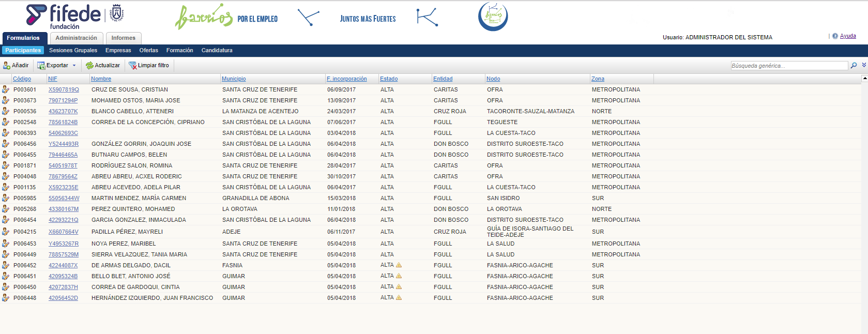Sort by the NIF column header
This screenshot has width=868, height=334.
point(53,79)
